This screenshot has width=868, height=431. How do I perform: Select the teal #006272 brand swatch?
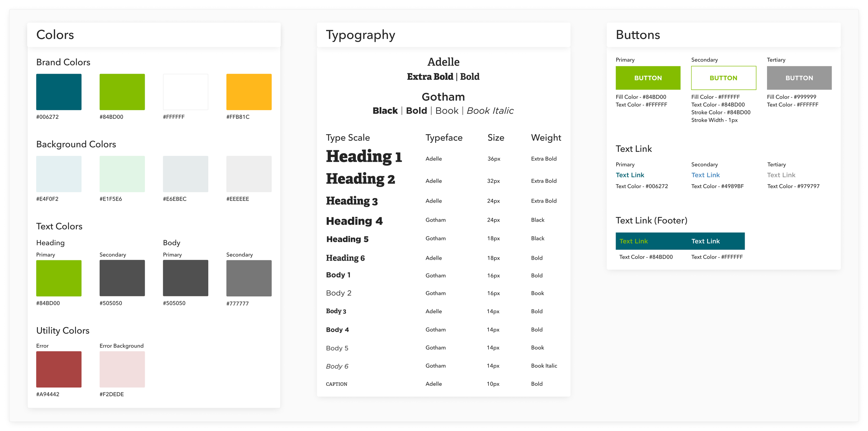(59, 92)
